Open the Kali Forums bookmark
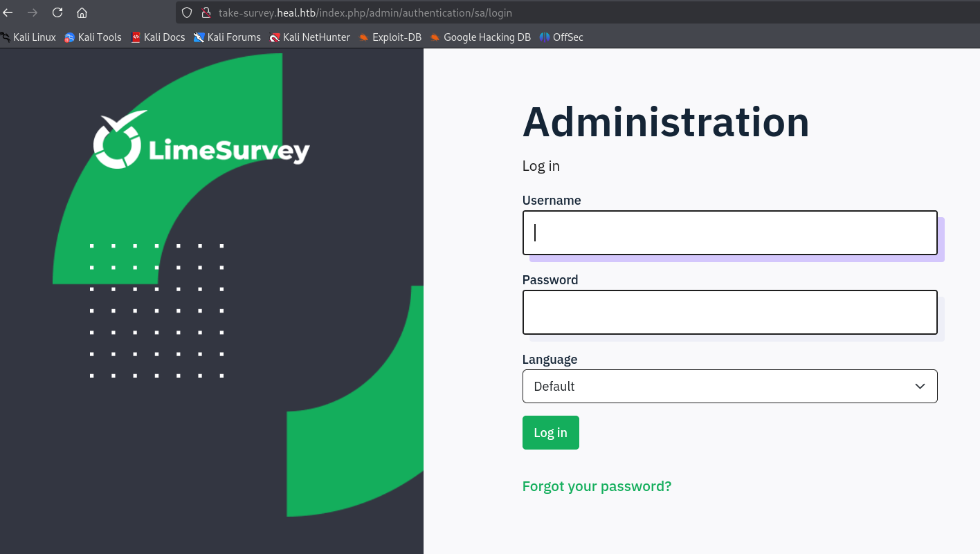The width and height of the screenshot is (980, 554). click(x=227, y=37)
